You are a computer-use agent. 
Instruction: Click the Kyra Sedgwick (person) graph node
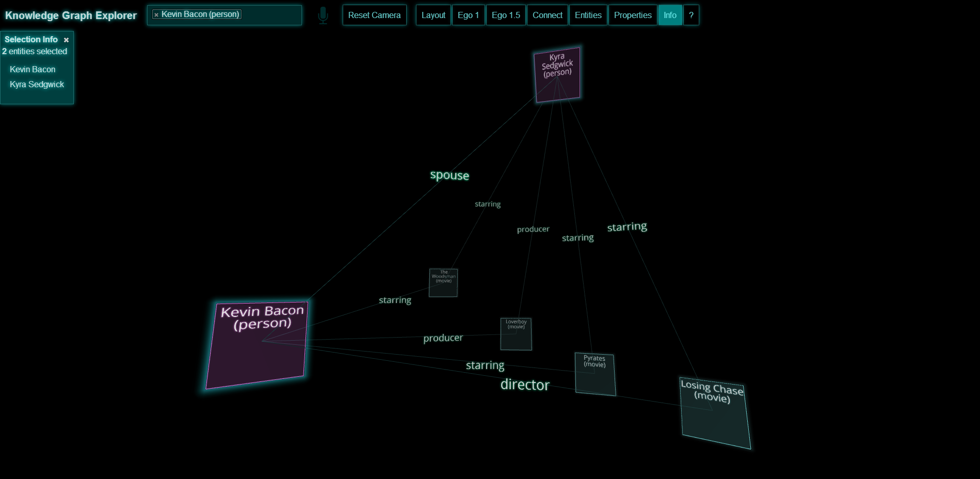coord(557,75)
